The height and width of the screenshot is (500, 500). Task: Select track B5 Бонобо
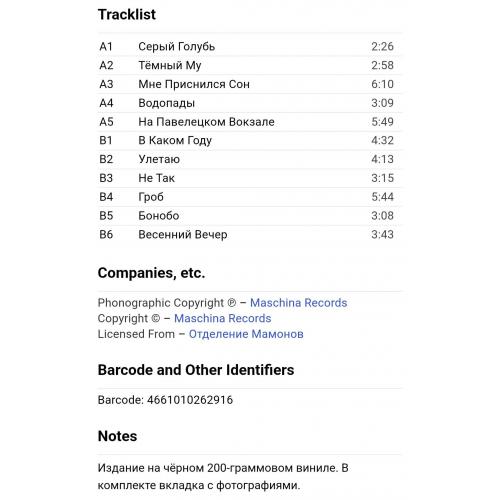click(250, 216)
